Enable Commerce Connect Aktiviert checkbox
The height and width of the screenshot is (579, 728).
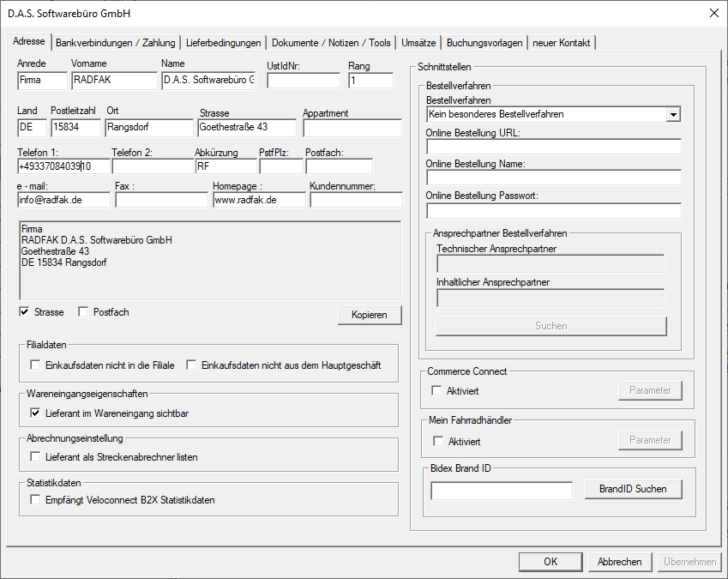pyautogui.click(x=437, y=391)
